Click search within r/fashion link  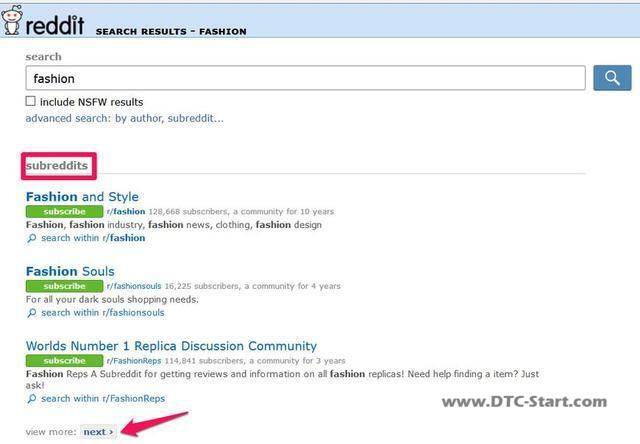tap(93, 238)
